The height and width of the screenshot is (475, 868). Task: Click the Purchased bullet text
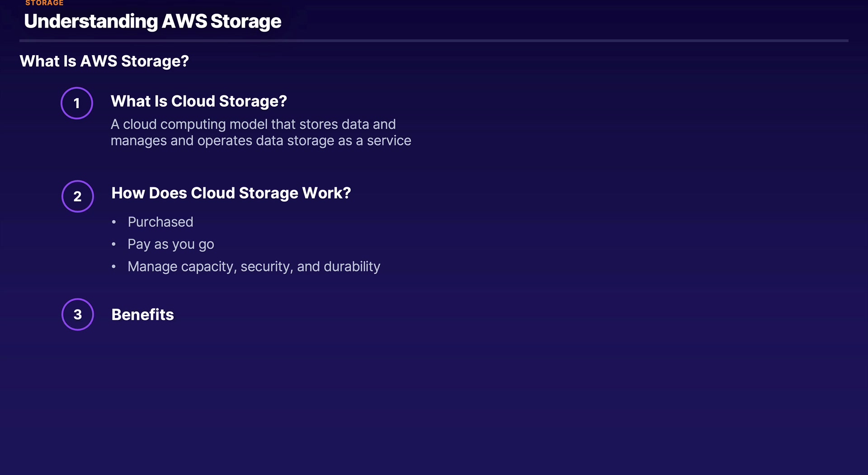(x=160, y=222)
